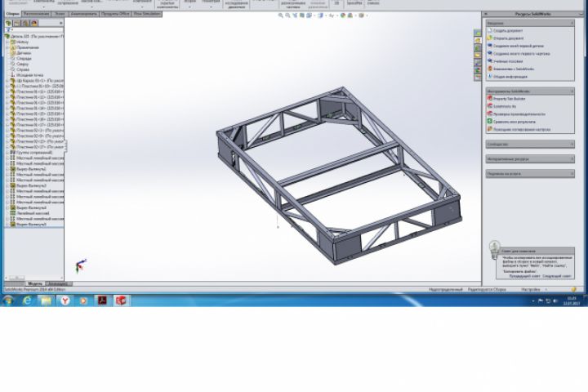Click the Zoom to Area icon

287,16
